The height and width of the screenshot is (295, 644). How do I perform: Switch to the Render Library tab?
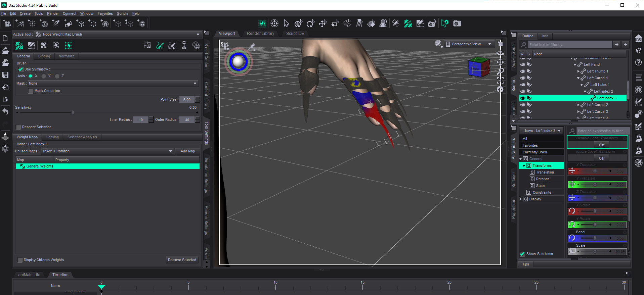point(260,34)
